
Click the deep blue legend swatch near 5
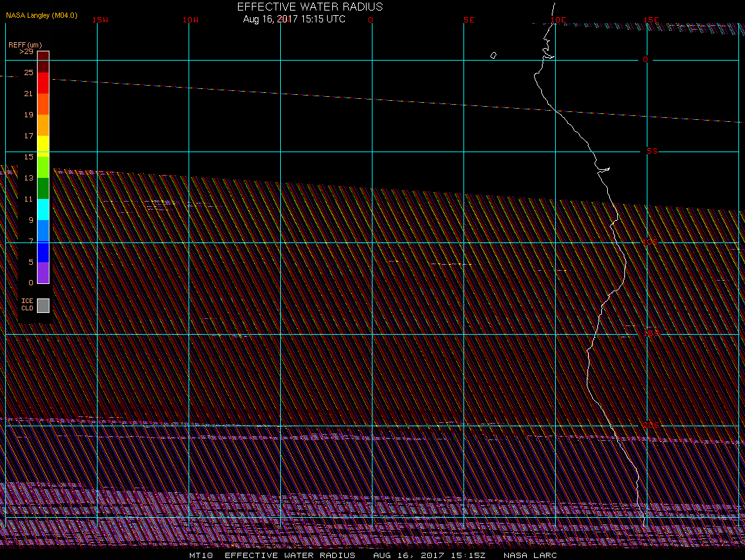click(44, 252)
